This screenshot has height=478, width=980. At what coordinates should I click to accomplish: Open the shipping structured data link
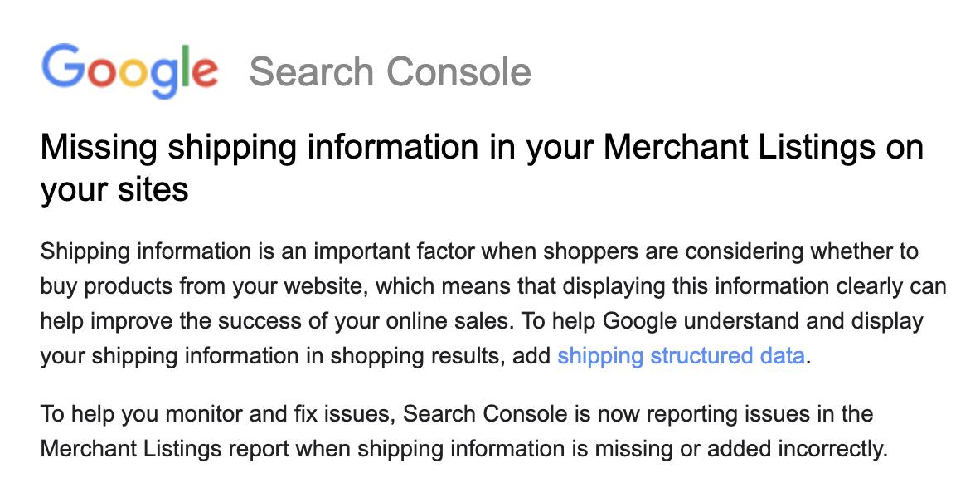[681, 355]
